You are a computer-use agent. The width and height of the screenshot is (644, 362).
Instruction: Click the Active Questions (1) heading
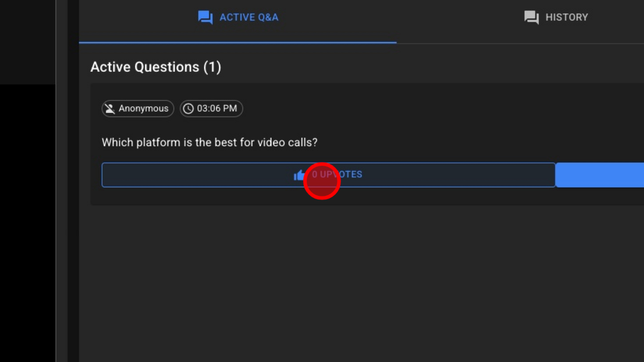click(155, 67)
